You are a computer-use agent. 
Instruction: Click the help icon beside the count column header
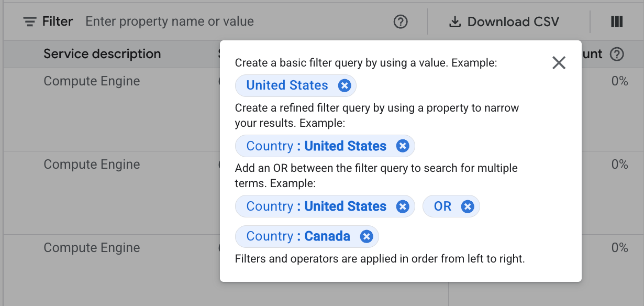pyautogui.click(x=617, y=54)
